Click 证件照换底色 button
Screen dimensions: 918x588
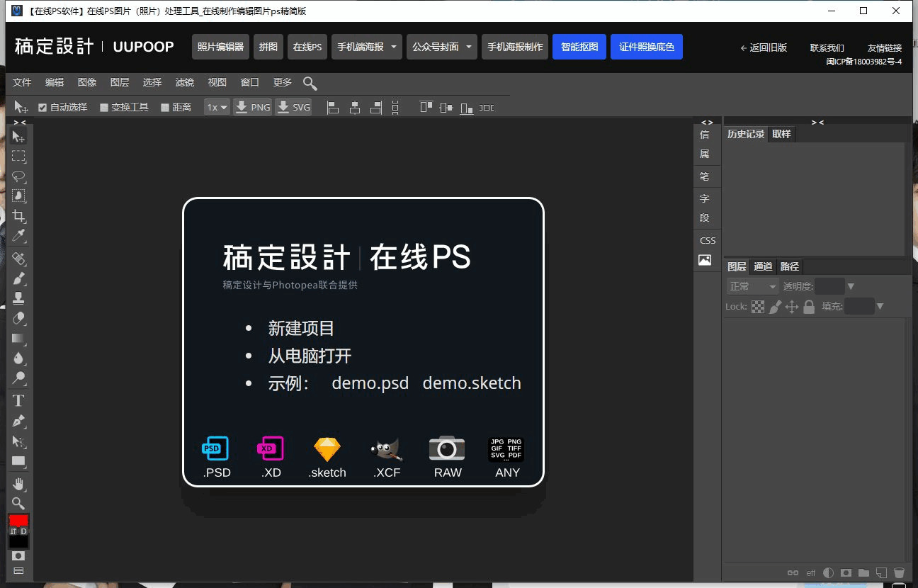tap(647, 47)
